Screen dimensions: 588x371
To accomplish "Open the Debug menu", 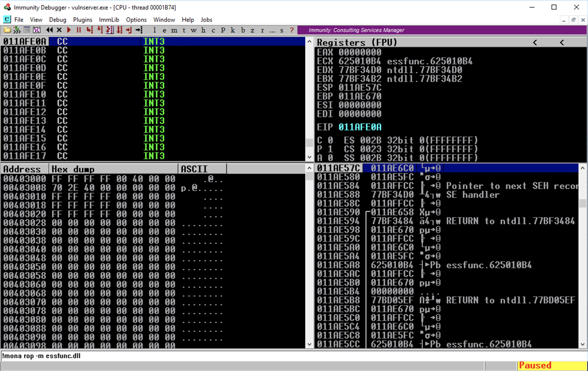I will (x=57, y=20).
